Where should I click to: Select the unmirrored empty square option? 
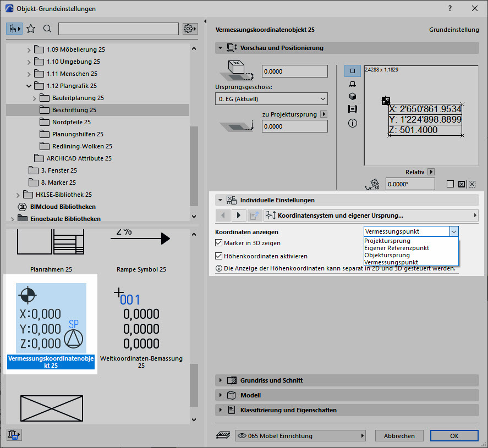point(450,184)
